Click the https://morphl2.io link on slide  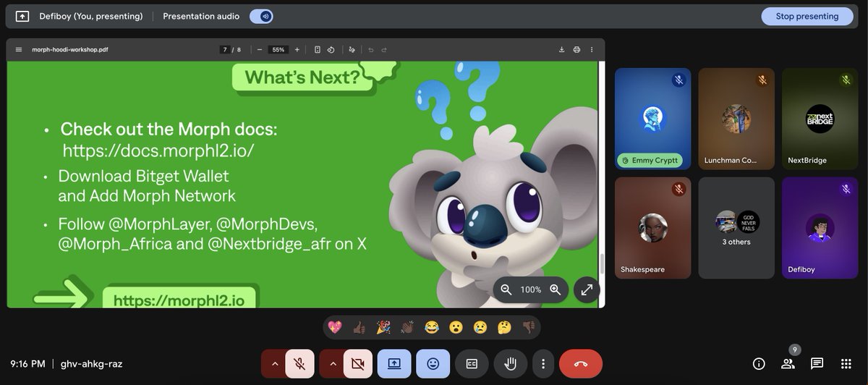(x=180, y=300)
